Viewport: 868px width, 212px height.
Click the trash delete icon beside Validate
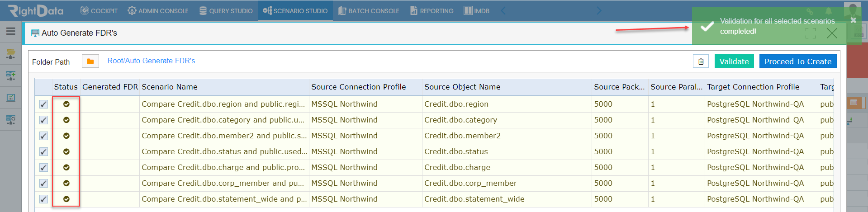[701, 61]
